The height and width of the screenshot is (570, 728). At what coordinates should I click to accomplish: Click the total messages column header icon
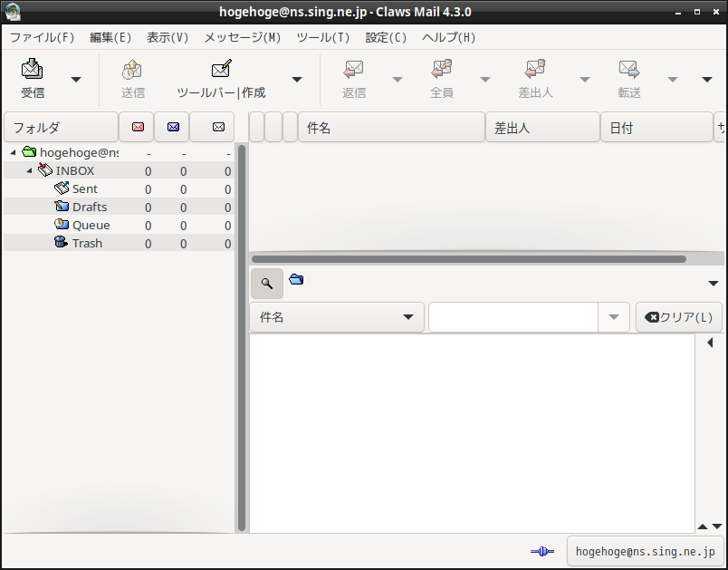pos(218,127)
